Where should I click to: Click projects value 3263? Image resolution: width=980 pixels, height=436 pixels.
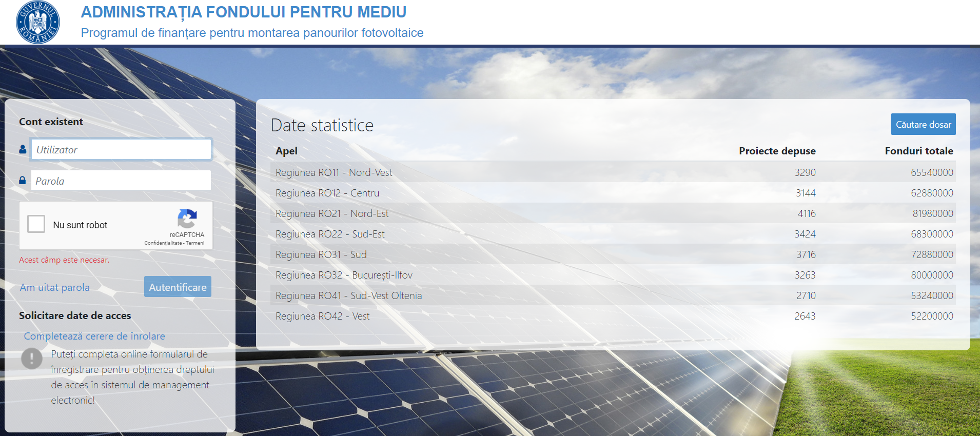click(x=805, y=275)
